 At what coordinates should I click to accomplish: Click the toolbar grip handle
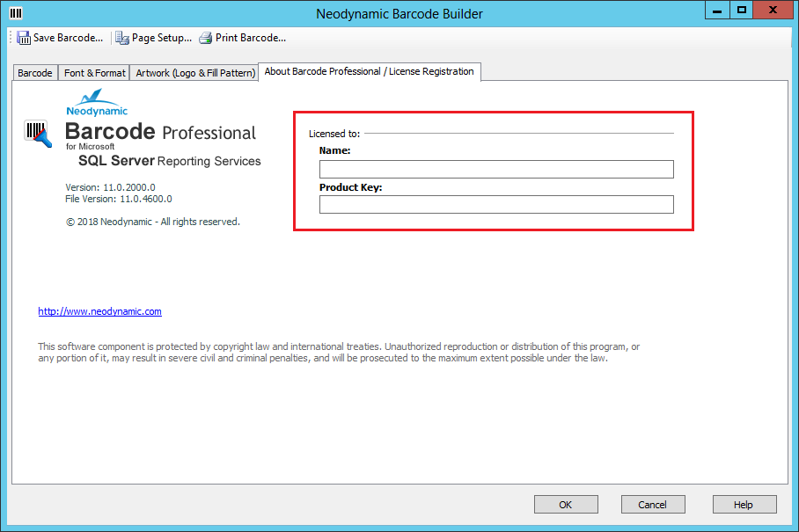click(x=11, y=38)
